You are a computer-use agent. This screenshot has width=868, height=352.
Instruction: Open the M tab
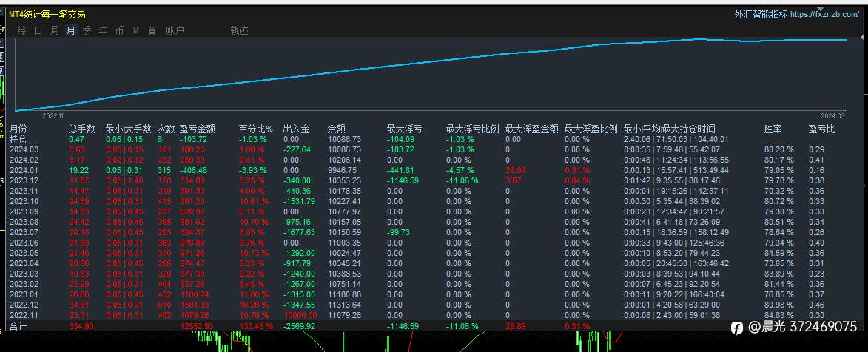coord(135,31)
